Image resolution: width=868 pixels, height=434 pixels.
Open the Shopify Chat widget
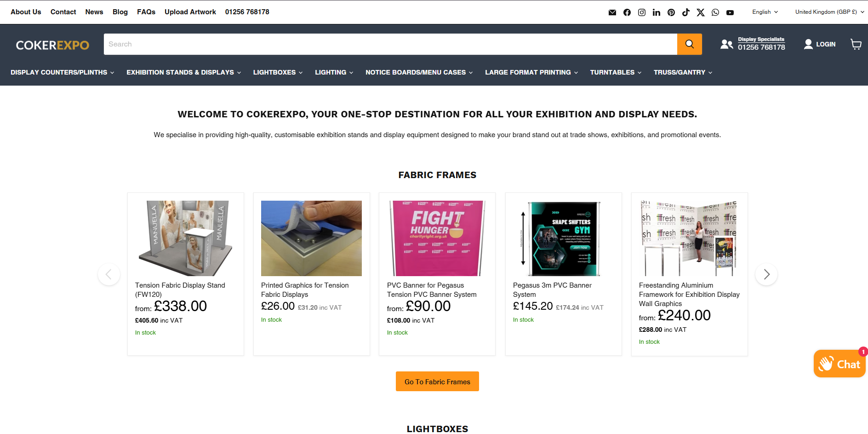(839, 364)
